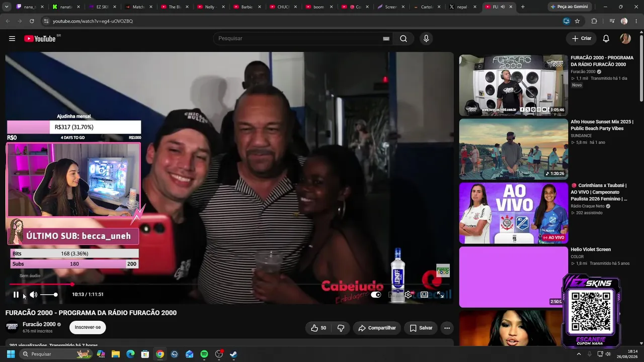Viewport: 644px width, 362px height.
Task: Switch to the nana_ Twitch tab
Action: [30, 7]
